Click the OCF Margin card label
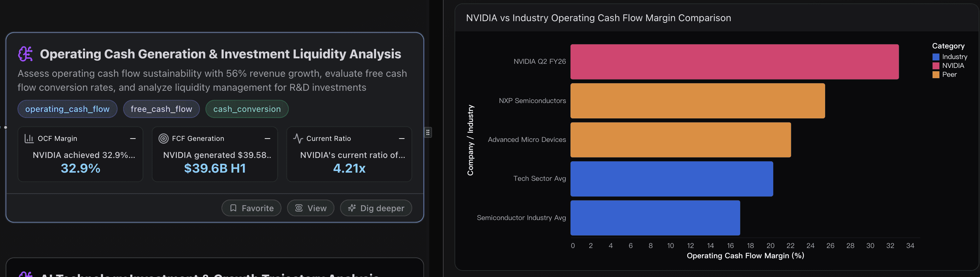Image resolution: width=980 pixels, height=277 pixels. pyautogui.click(x=57, y=138)
